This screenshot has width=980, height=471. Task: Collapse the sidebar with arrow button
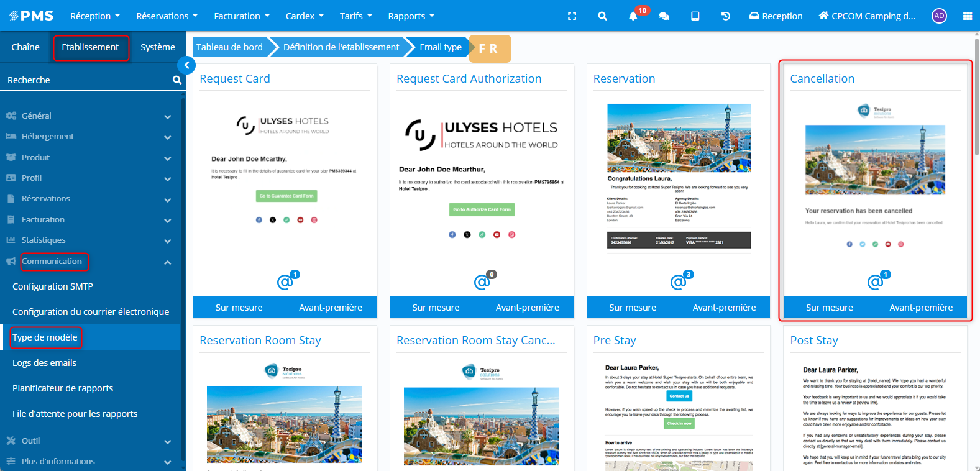[186, 65]
